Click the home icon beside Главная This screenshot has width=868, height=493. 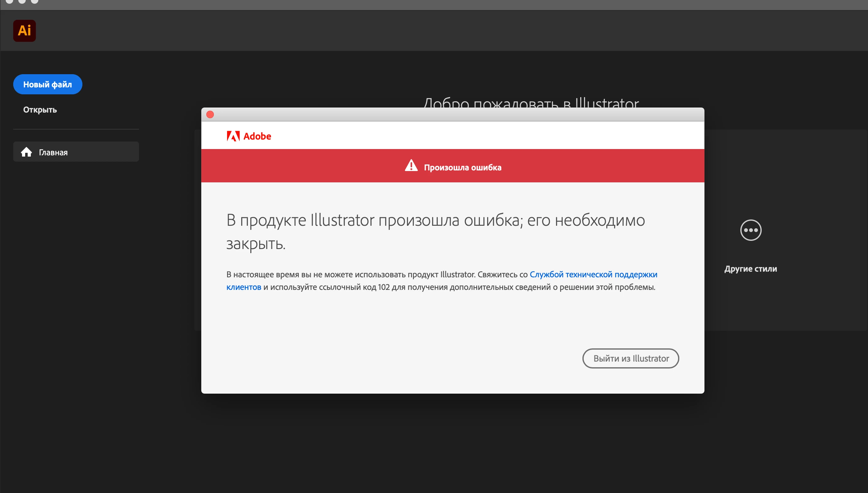26,152
